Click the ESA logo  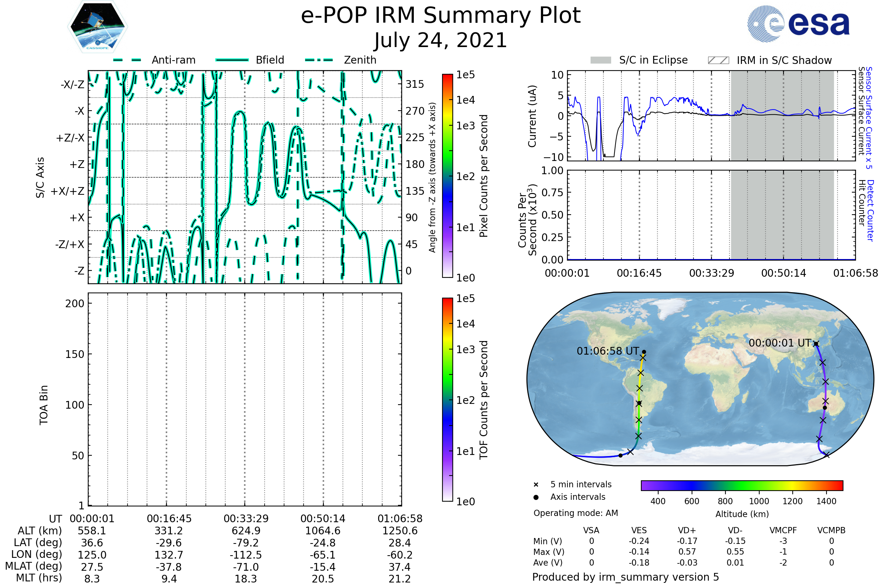coord(798,23)
